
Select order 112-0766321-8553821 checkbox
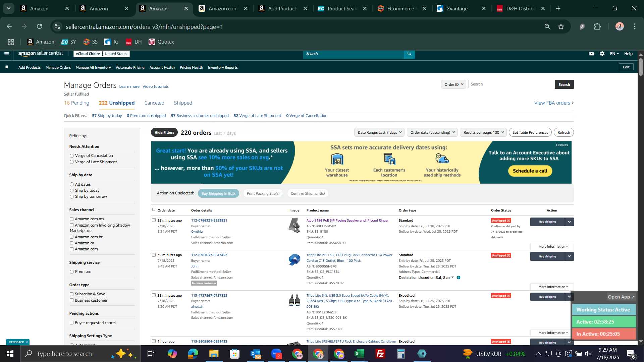(154, 221)
